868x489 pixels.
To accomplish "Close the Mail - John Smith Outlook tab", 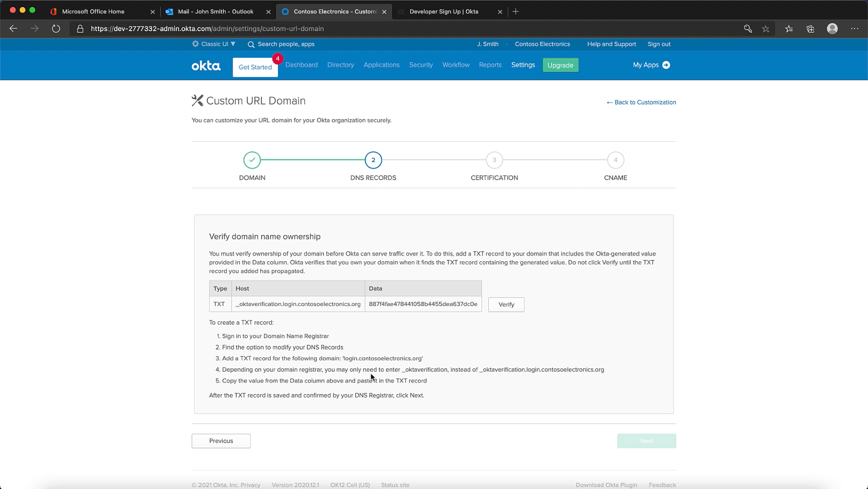I will 268,12.
